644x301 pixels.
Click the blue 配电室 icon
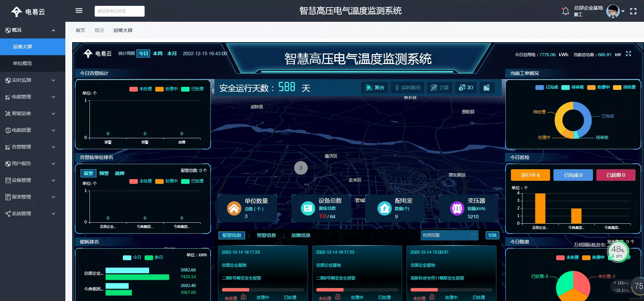coord(385,208)
